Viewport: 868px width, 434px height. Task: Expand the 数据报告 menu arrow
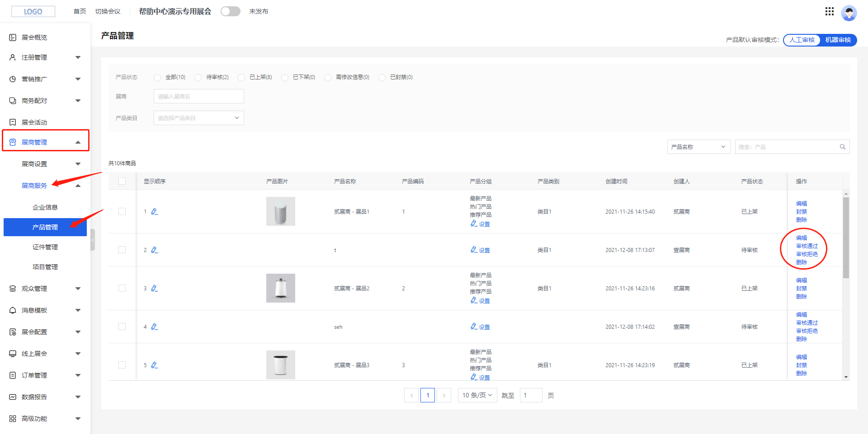coord(78,397)
